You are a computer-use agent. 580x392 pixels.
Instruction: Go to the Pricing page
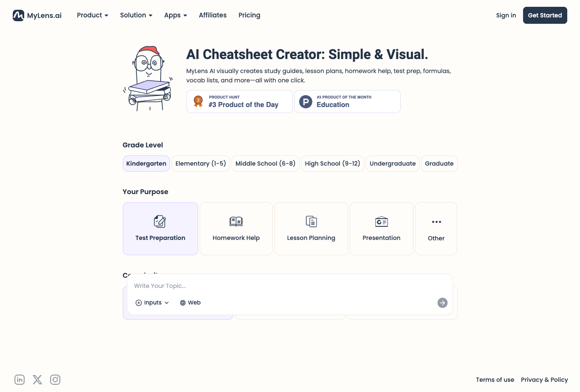coord(249,15)
